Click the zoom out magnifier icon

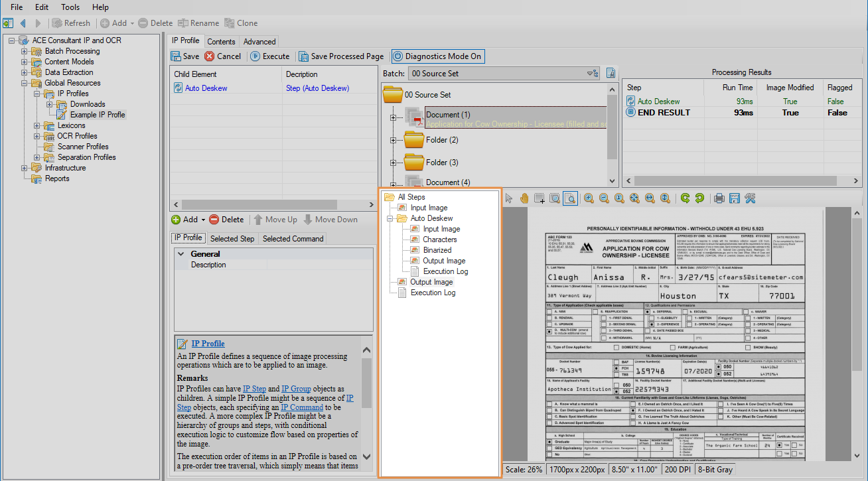[604, 198]
